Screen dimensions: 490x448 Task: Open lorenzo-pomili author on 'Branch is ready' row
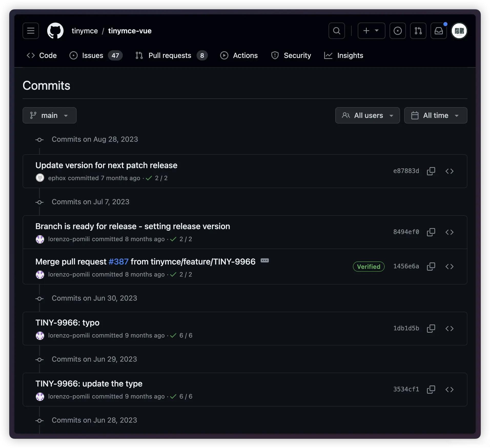tap(69, 239)
